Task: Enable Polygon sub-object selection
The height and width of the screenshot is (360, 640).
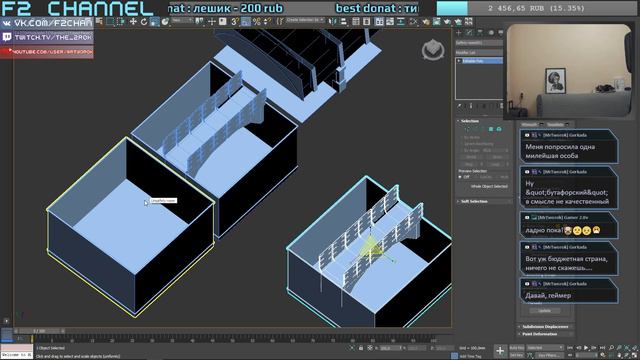Action: coord(491,129)
